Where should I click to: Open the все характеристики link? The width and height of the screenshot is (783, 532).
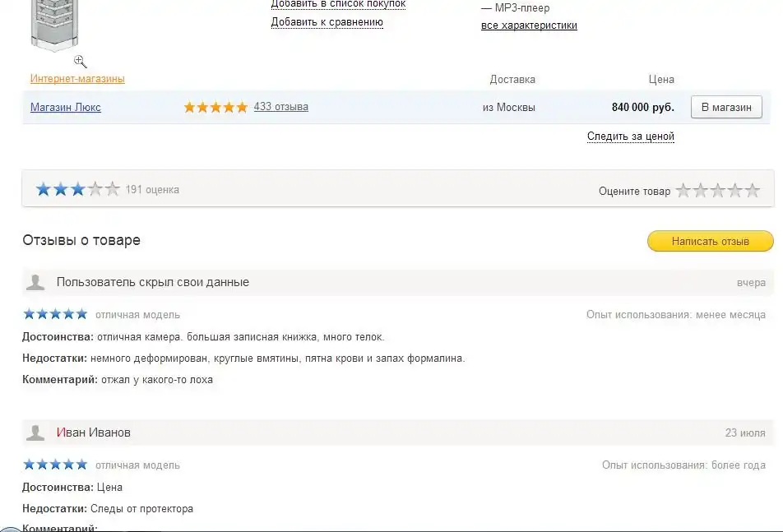(529, 25)
